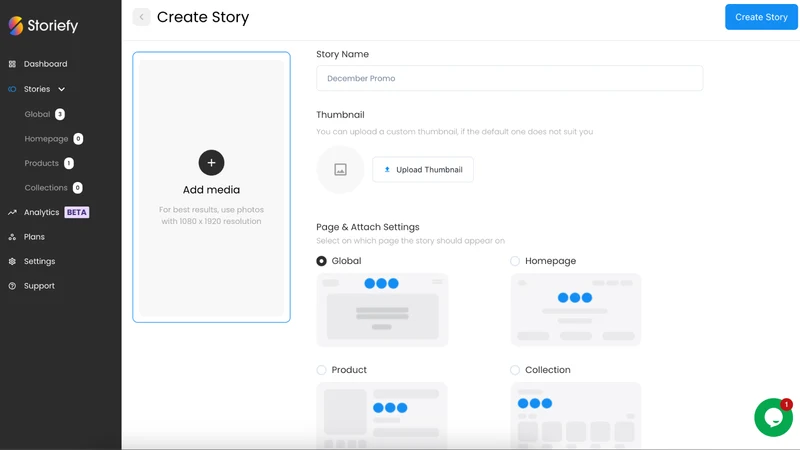Click the Global stories count badge 3
This screenshot has height=450, width=800.
60,114
